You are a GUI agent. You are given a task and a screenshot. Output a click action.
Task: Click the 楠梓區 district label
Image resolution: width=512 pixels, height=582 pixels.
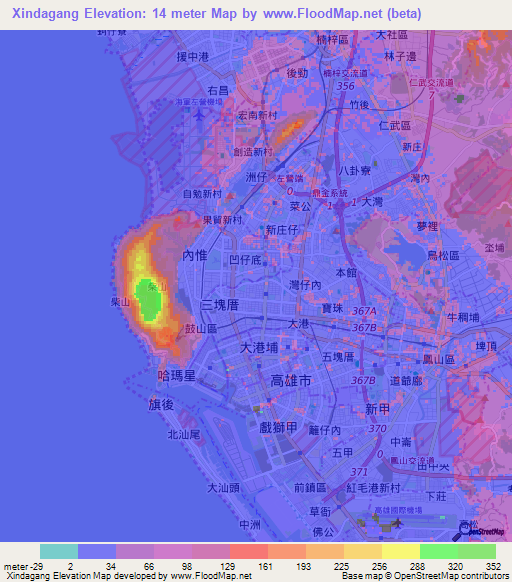[332, 40]
